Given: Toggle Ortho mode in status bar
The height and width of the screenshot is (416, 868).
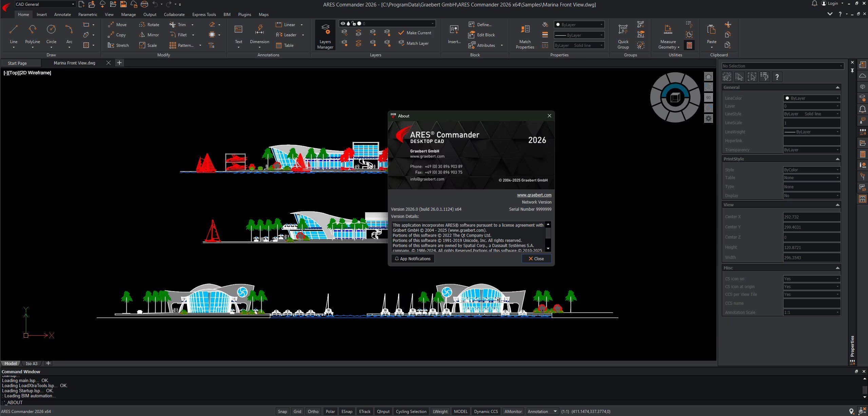Looking at the screenshot, I should tap(313, 411).
